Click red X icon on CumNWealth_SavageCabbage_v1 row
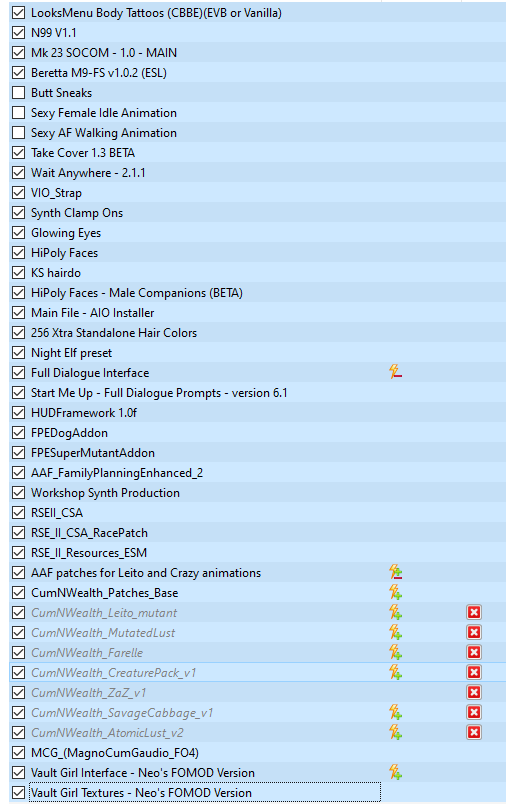Image resolution: width=506 pixels, height=804 pixels. coord(474,712)
